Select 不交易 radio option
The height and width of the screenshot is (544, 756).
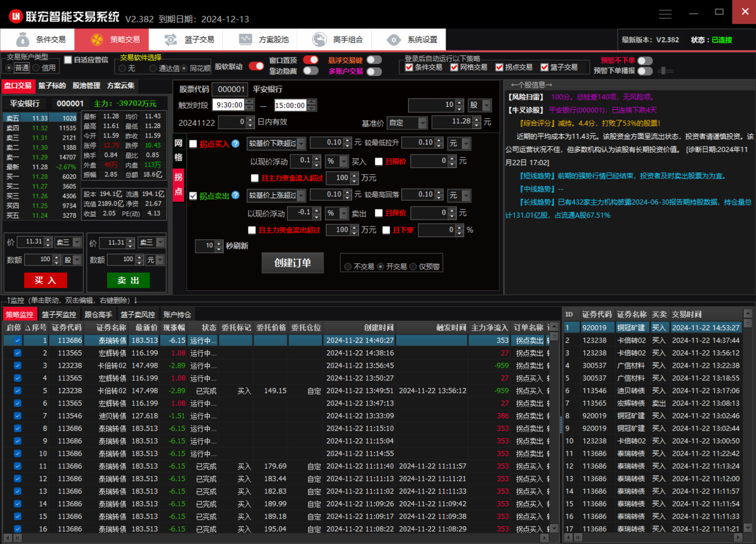[348, 267]
